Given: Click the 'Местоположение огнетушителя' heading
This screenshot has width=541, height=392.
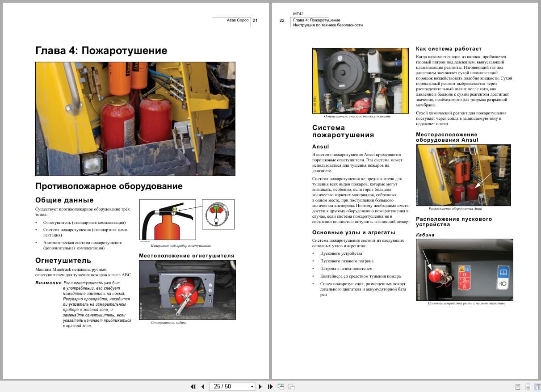Looking at the screenshot, I should tap(187, 256).
